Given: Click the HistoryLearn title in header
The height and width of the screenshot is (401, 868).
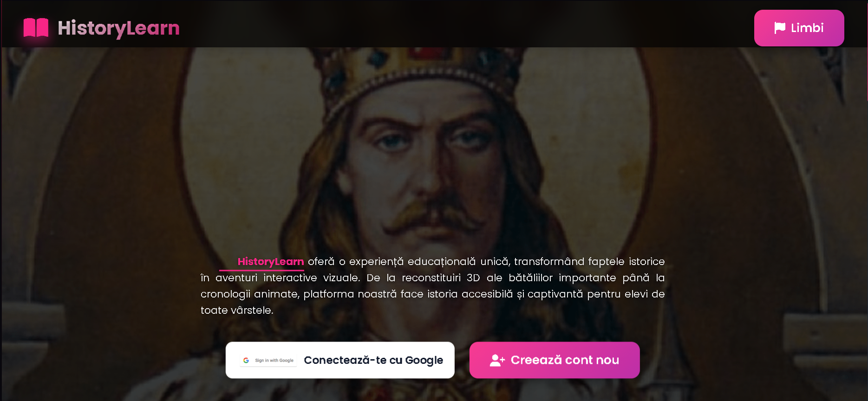Looking at the screenshot, I should click(x=118, y=28).
